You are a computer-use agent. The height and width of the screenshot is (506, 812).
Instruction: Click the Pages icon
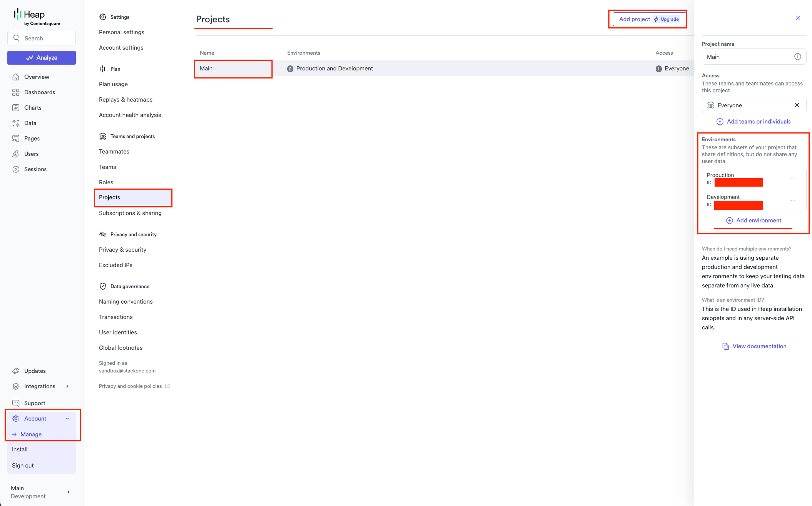(x=16, y=139)
